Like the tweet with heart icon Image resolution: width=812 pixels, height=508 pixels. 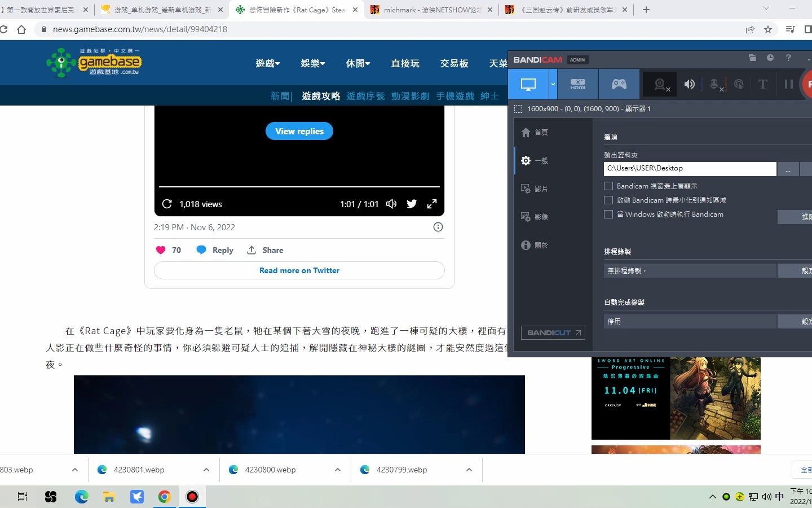click(161, 250)
